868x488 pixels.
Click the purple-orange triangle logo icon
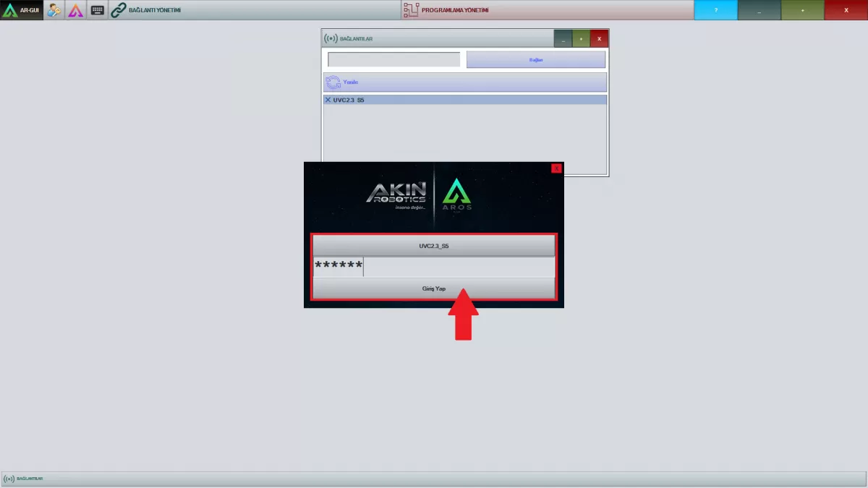click(x=76, y=10)
